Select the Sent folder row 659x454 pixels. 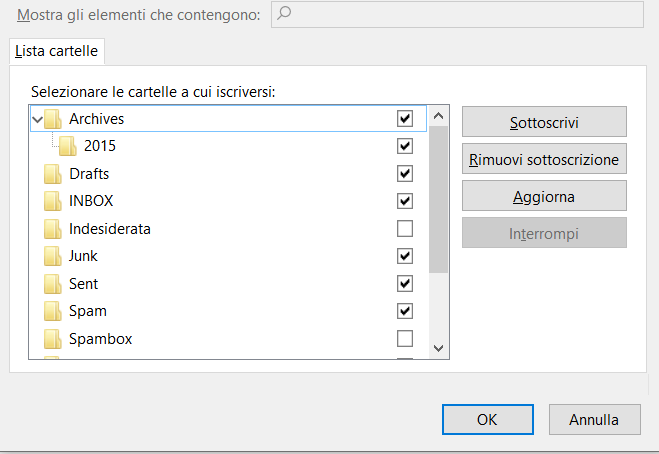coord(228,284)
